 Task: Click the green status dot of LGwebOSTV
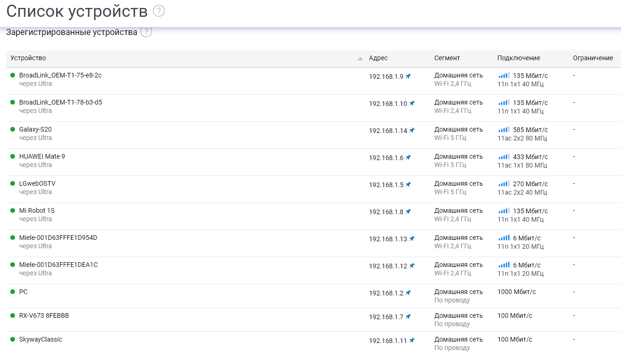(13, 183)
